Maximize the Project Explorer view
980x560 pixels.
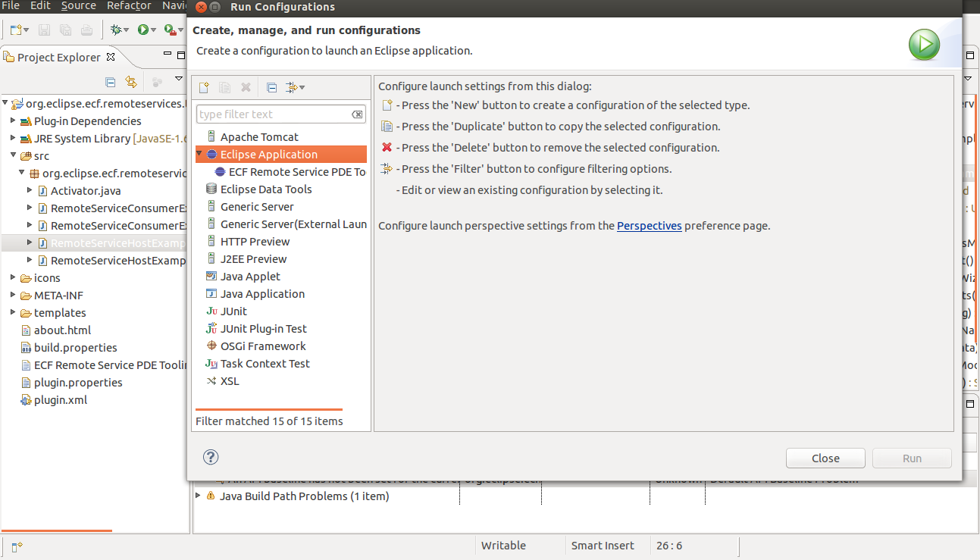pos(181,55)
